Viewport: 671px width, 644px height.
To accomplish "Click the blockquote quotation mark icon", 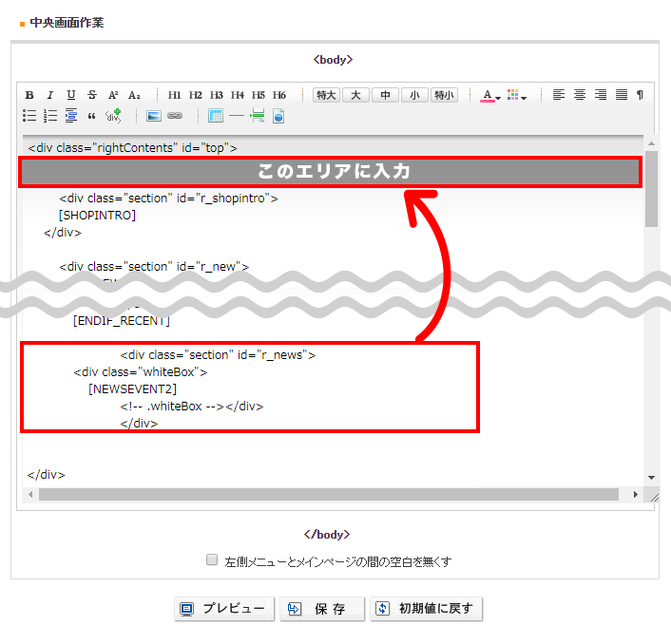I will coord(92,116).
